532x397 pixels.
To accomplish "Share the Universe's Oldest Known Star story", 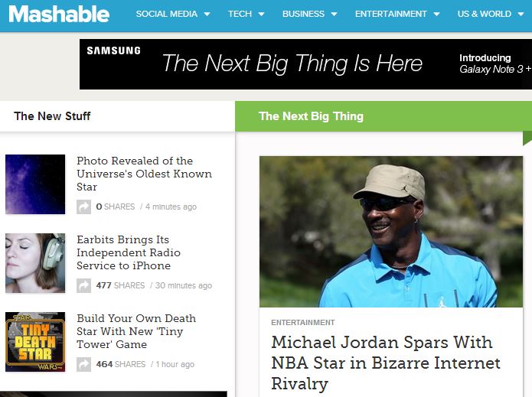I will [x=83, y=207].
